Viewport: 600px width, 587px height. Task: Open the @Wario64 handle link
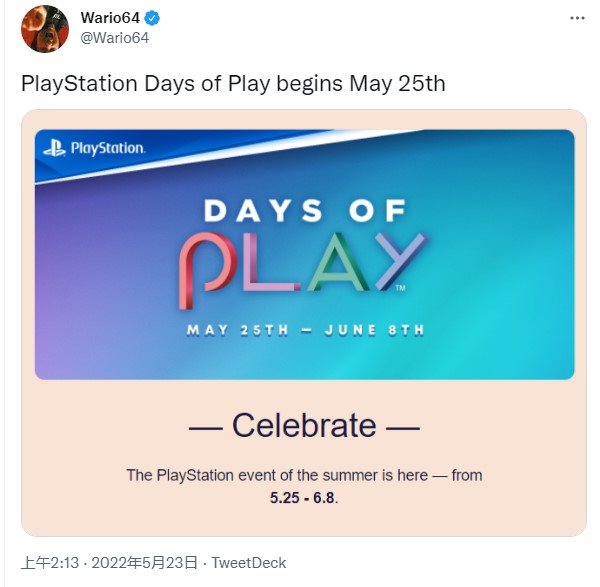[114, 38]
